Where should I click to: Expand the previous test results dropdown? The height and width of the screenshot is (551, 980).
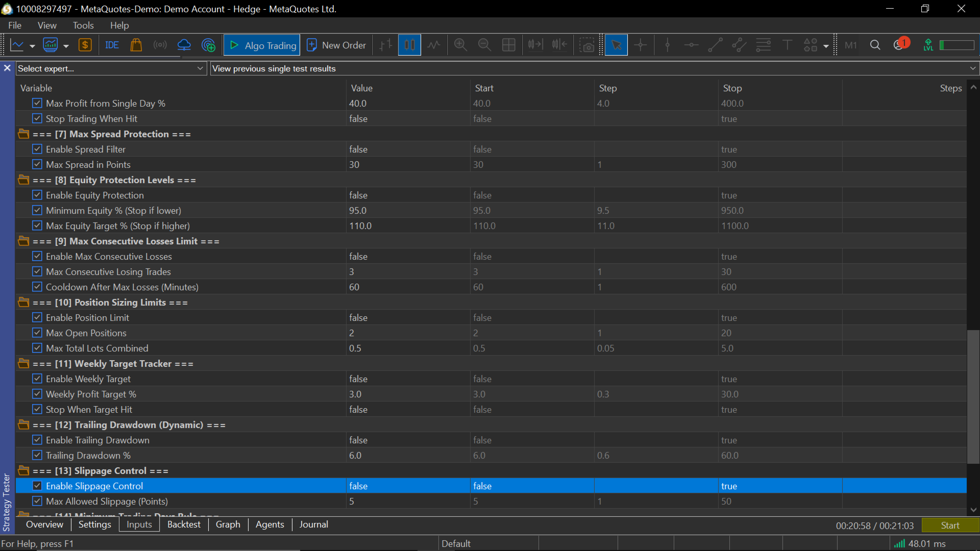(972, 68)
